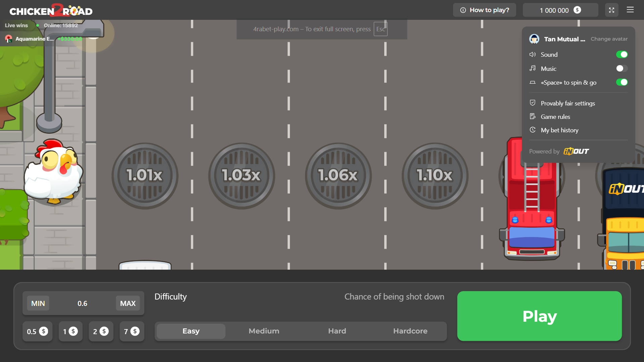Click the Change avatar link

point(609,39)
